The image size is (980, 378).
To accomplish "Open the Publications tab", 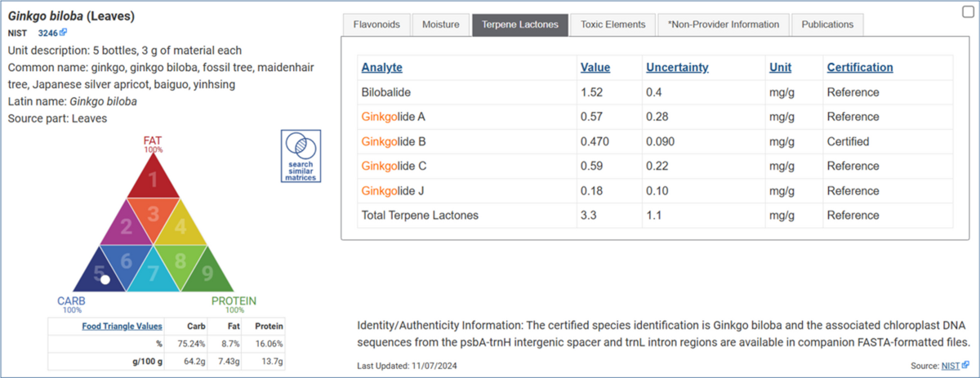I will coord(827,24).
